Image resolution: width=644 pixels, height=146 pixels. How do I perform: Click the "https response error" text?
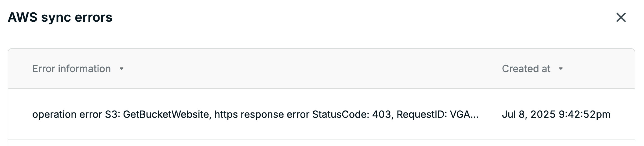tap(262, 114)
